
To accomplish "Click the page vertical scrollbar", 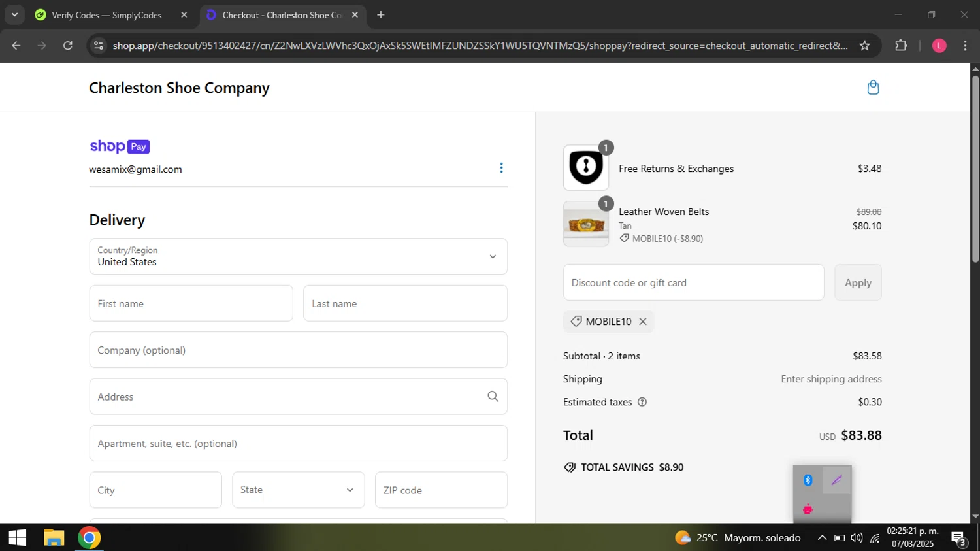I will [x=975, y=170].
